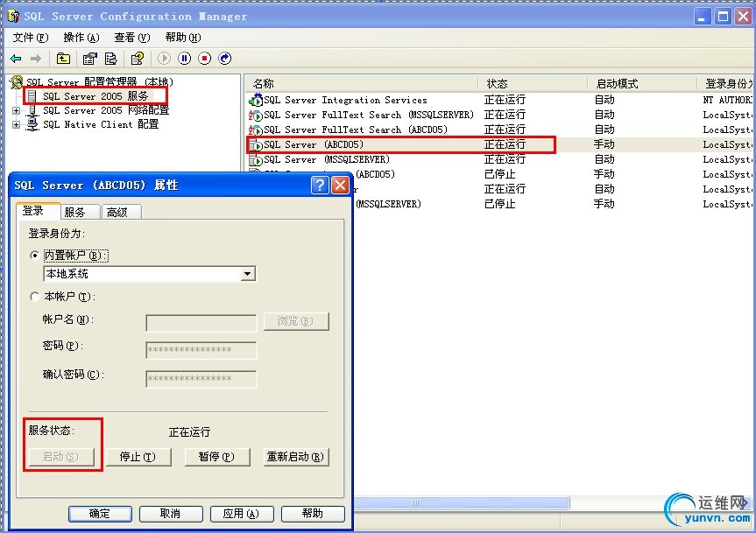
Task: Click the Pause service toolbar icon
Action: (184, 59)
